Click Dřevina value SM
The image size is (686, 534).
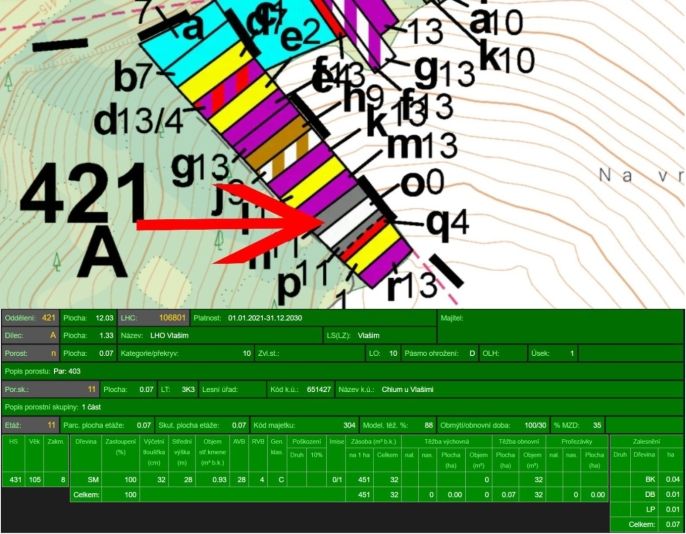93,479
